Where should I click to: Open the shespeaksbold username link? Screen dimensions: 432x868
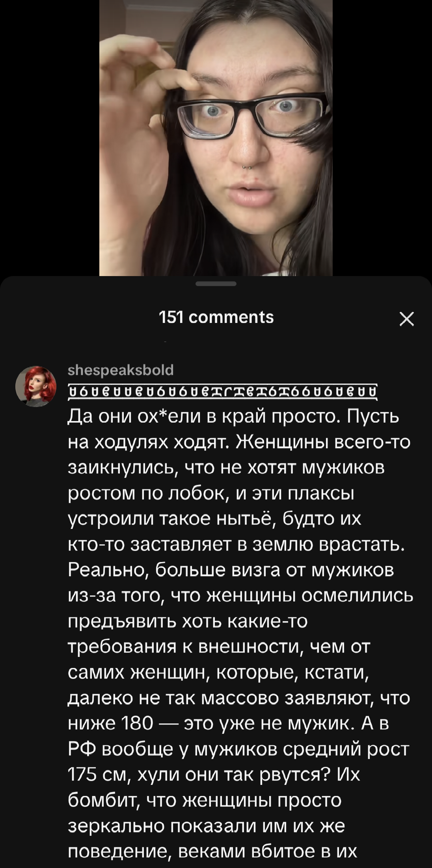click(121, 370)
